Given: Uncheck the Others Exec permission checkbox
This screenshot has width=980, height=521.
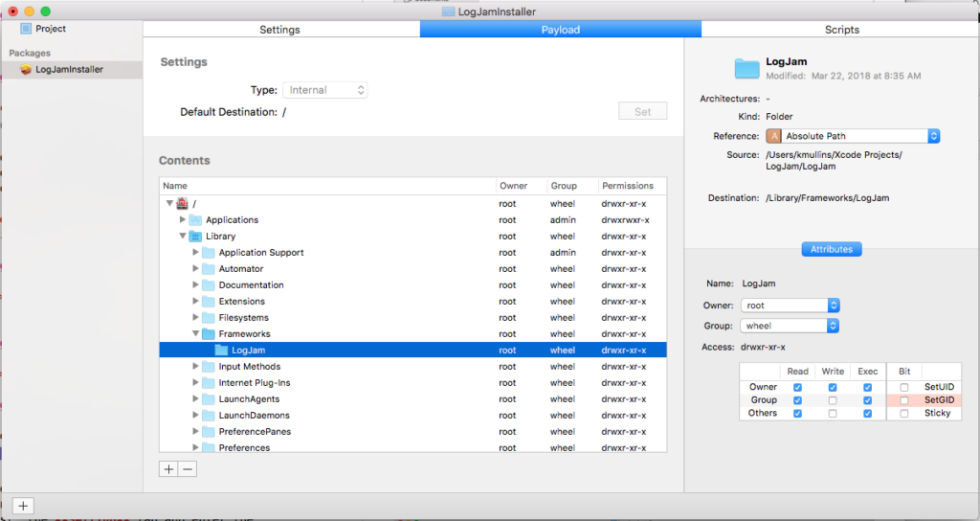Looking at the screenshot, I should pyautogui.click(x=867, y=414).
